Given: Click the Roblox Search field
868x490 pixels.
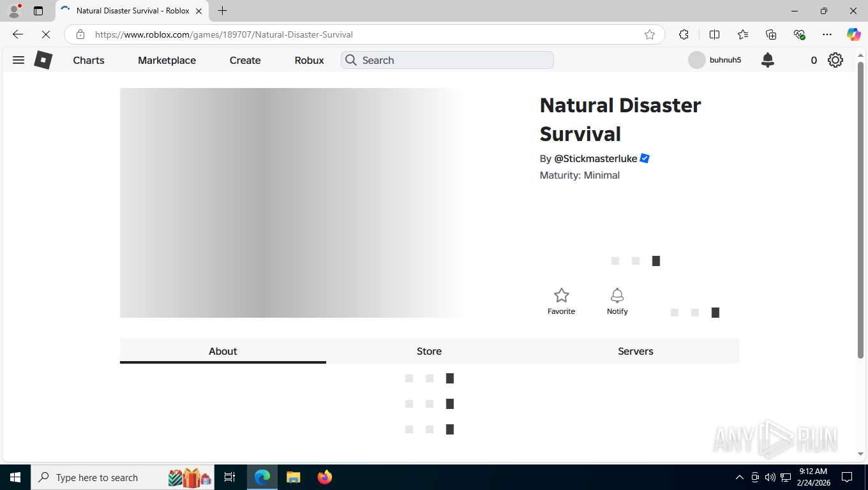Looking at the screenshot, I should coord(447,60).
